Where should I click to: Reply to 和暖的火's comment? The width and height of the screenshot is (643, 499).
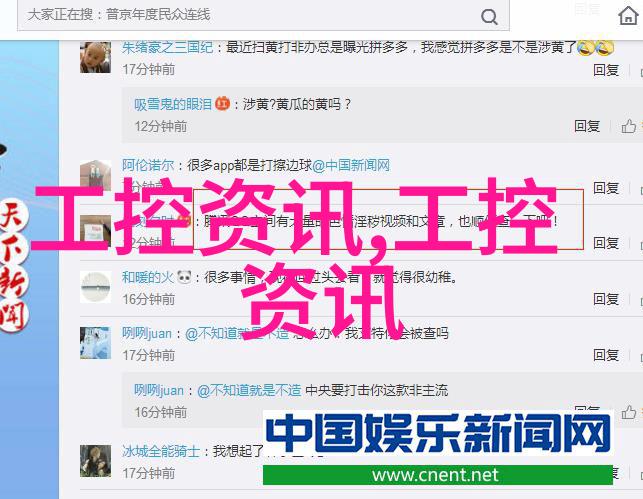(x=606, y=299)
